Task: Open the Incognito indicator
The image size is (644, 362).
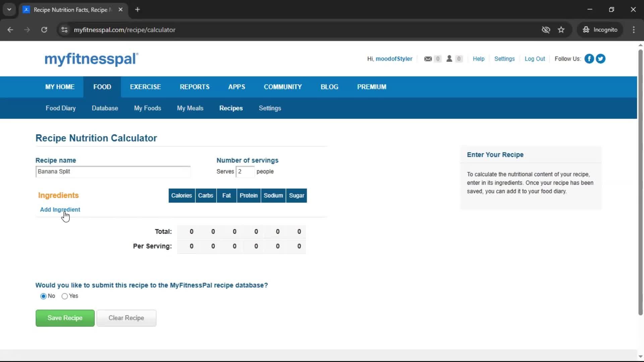Action: point(600,30)
